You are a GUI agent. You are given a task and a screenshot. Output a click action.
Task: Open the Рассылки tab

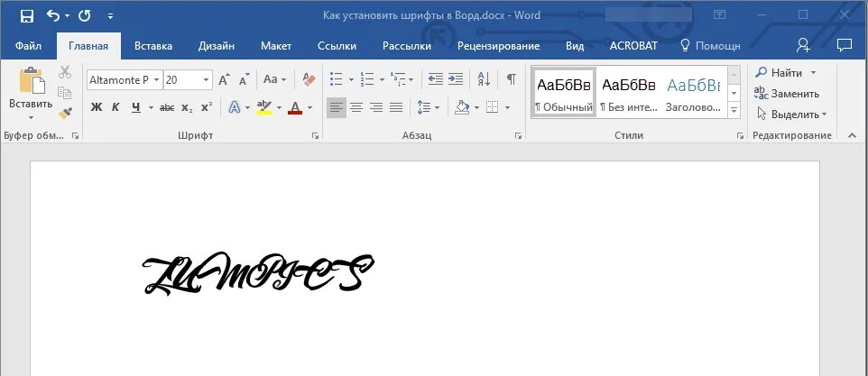point(407,47)
